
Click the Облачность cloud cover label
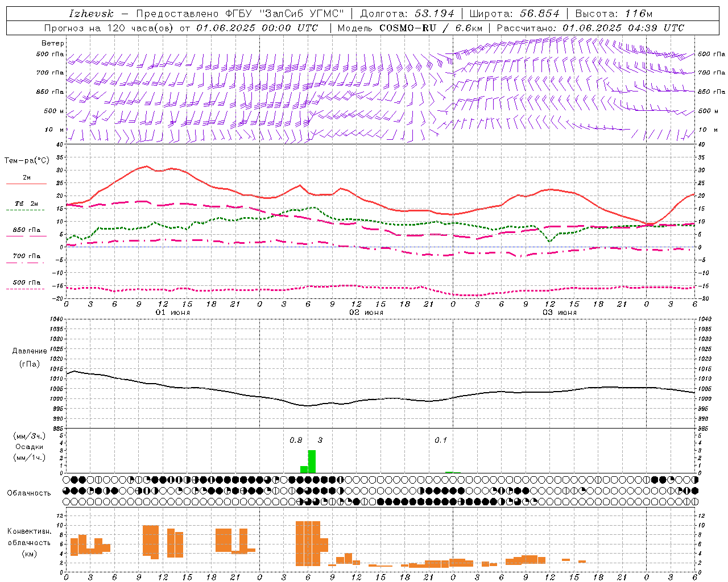[29, 493]
